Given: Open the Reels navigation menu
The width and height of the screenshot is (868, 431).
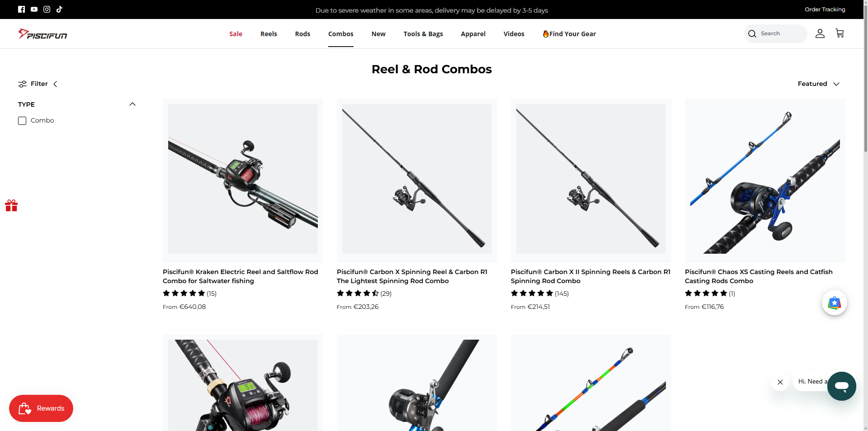Looking at the screenshot, I should 269,34.
